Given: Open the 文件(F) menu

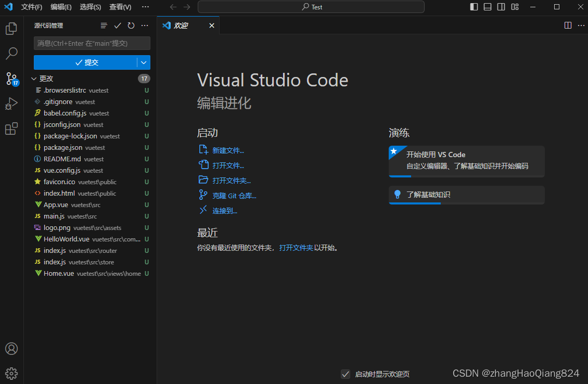Looking at the screenshot, I should [x=32, y=7].
